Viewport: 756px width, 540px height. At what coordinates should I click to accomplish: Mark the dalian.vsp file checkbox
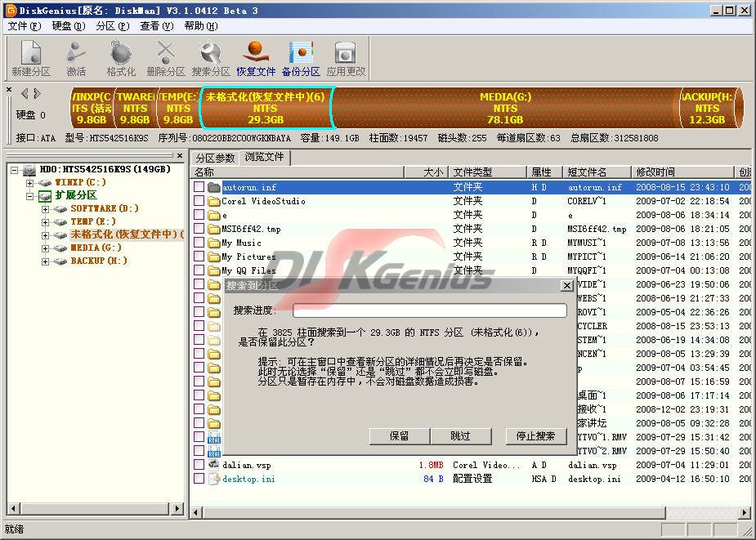coord(199,465)
